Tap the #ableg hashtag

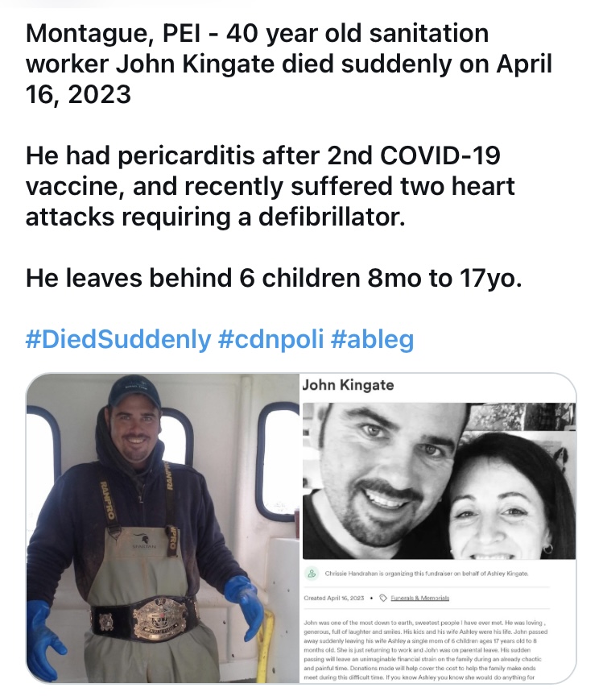click(x=372, y=339)
